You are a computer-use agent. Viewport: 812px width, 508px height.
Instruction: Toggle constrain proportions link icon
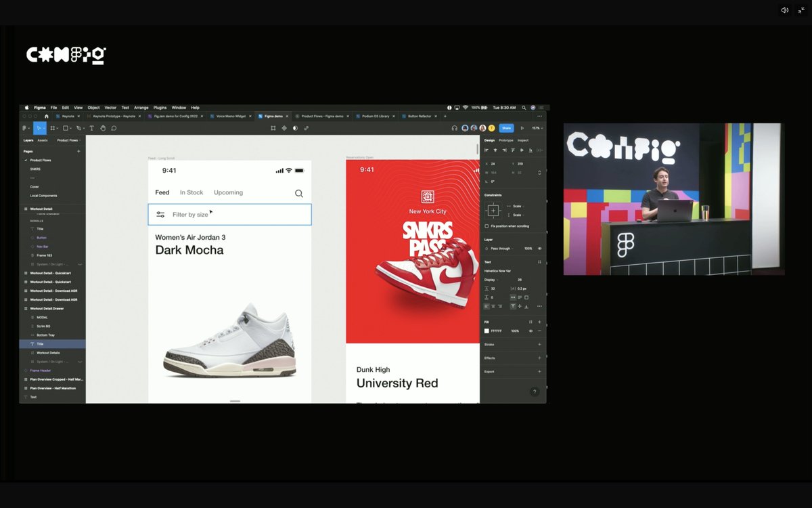(539, 173)
